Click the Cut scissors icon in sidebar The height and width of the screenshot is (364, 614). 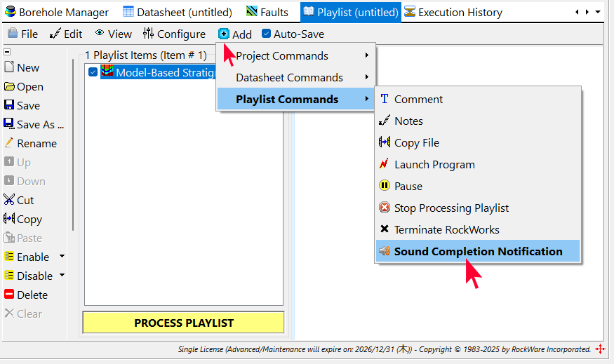click(9, 200)
